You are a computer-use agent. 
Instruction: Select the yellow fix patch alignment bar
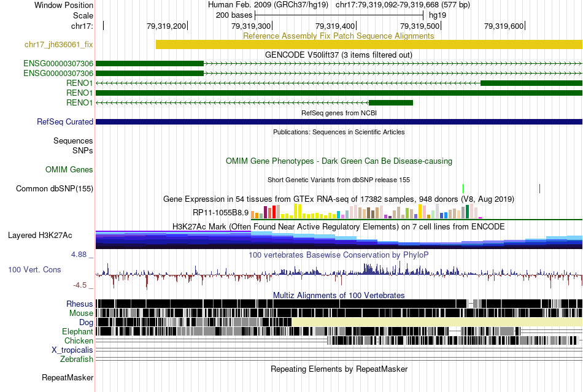point(369,45)
